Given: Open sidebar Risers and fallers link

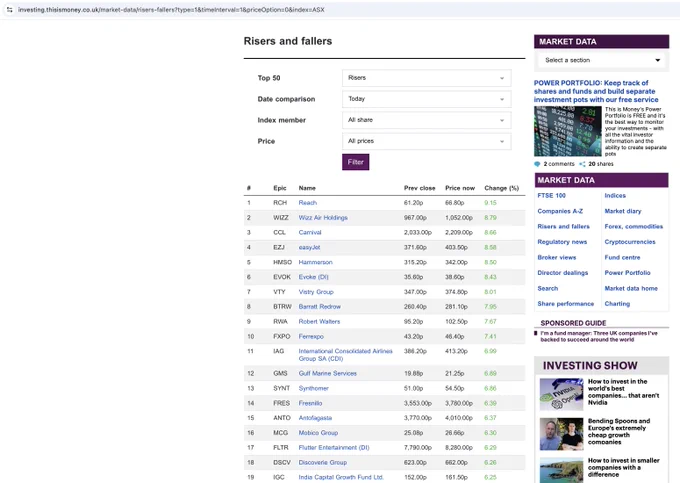Looking at the screenshot, I should (x=563, y=226).
